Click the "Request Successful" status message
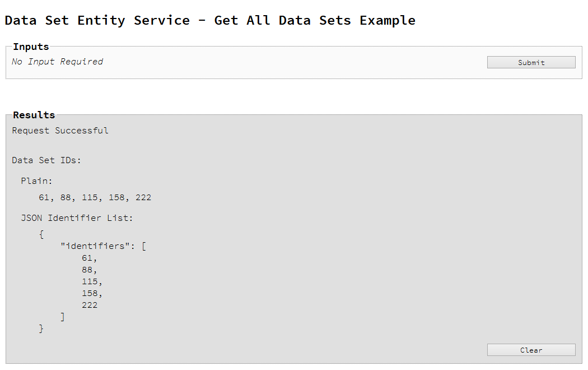 (60, 131)
